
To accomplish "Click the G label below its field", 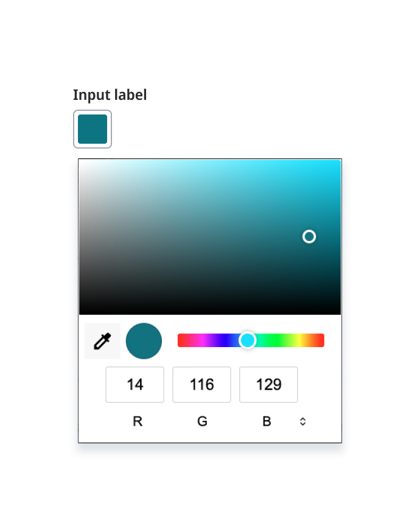I will [201, 421].
